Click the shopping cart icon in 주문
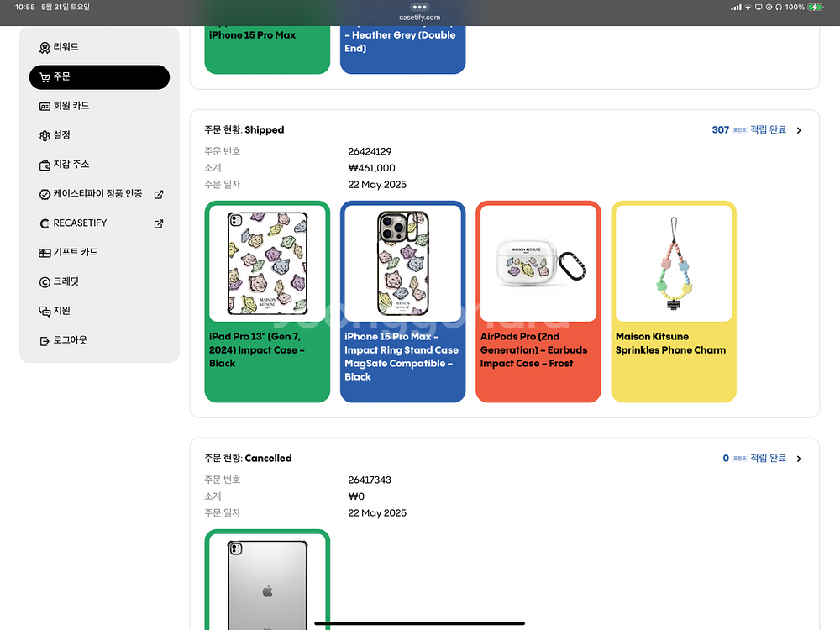Viewport: 840px width, 630px height. pyautogui.click(x=45, y=77)
